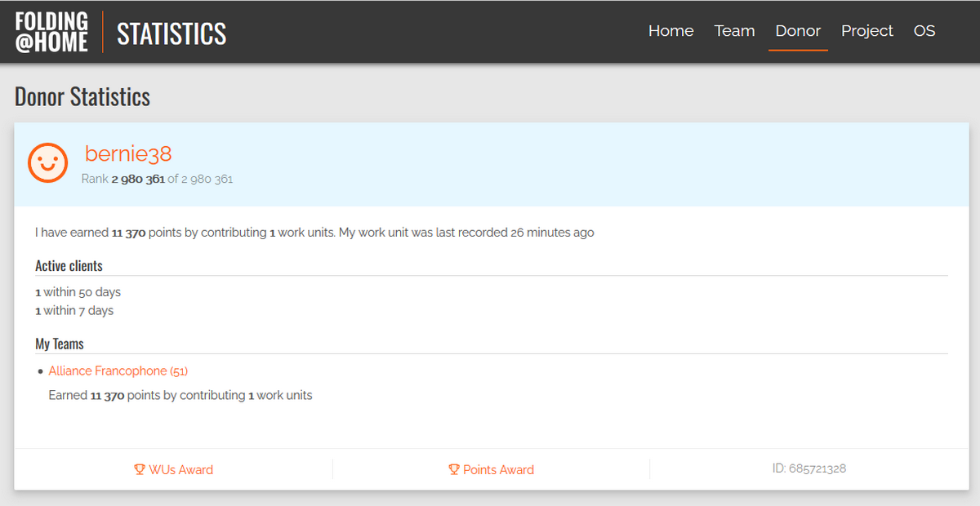This screenshot has width=980, height=506.
Task: Open the Alliance Francophone (51) team link
Action: (118, 371)
